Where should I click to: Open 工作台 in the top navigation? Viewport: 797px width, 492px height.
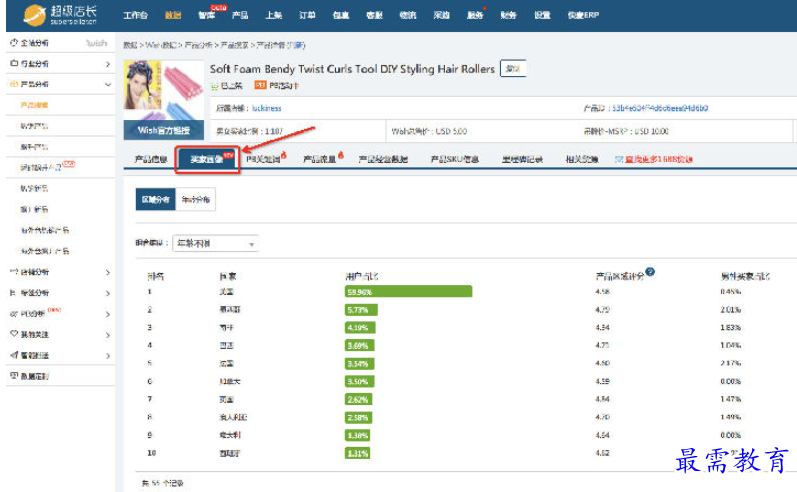coord(135,15)
